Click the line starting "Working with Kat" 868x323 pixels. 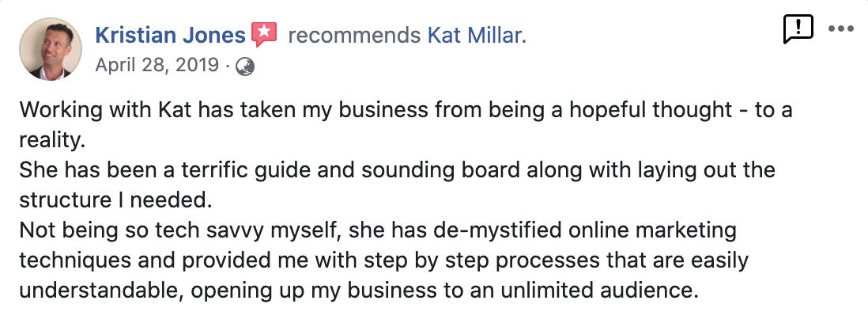pos(406,110)
